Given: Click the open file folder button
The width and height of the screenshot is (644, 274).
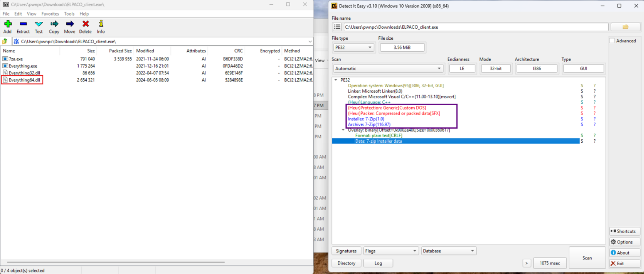Looking at the screenshot, I should [x=625, y=27].
